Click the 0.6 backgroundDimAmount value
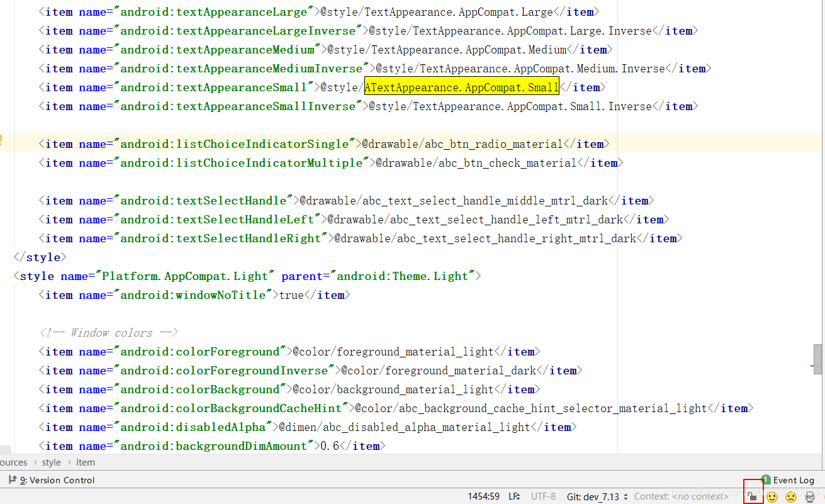The image size is (825, 504). pyautogui.click(x=330, y=446)
